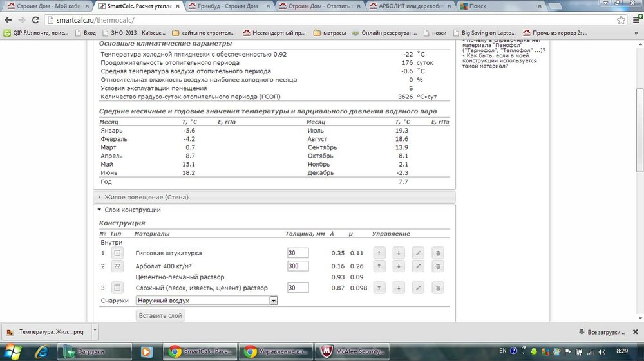Open ЗНО-2013 - Київськ... bookmark
Screen dimensions: 644x361
point(134,33)
